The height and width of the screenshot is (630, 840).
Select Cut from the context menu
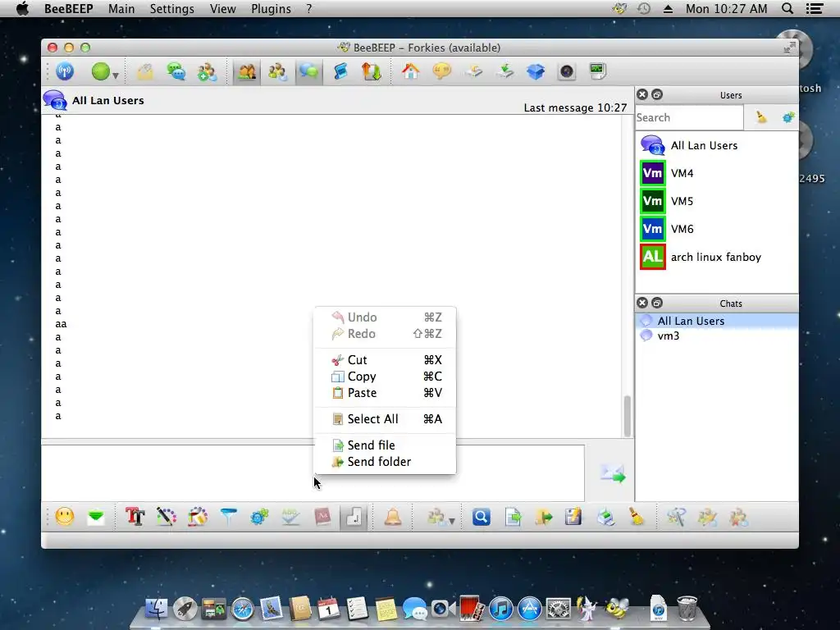tap(386, 360)
